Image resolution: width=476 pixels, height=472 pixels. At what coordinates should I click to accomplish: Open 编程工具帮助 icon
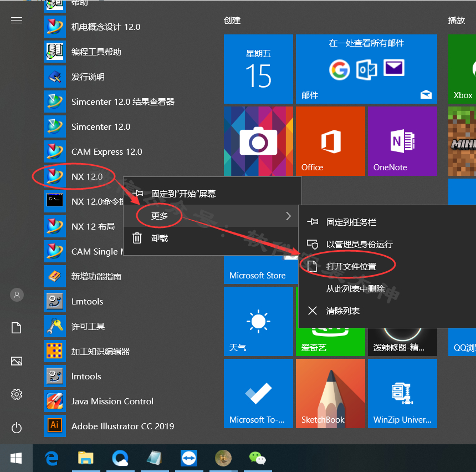(55, 52)
